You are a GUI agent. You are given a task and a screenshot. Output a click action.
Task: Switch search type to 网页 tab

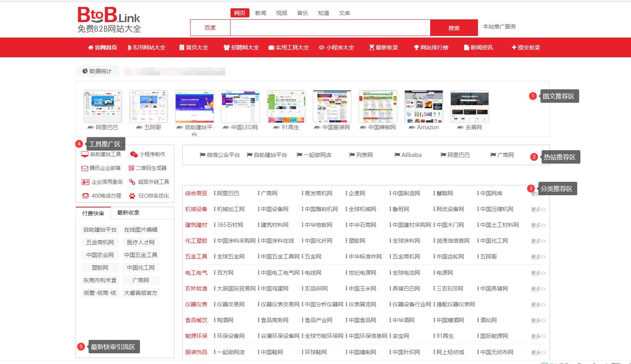pos(240,13)
